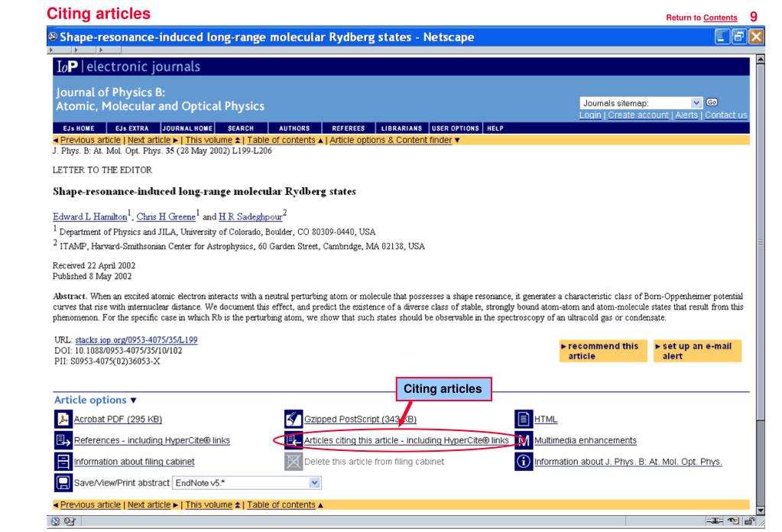Open Table of contents in top bar

coord(281,140)
